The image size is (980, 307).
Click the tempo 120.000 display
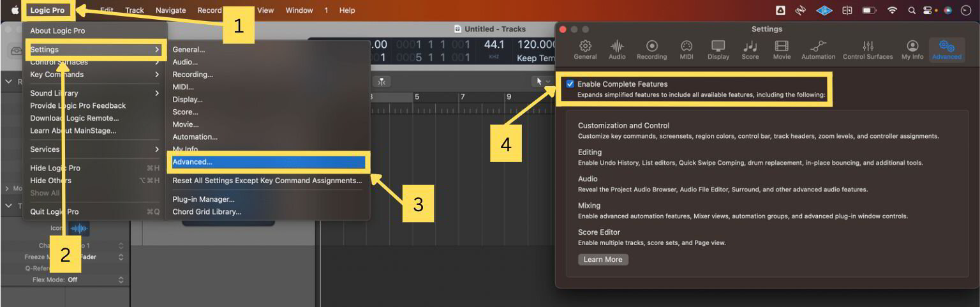coord(536,44)
